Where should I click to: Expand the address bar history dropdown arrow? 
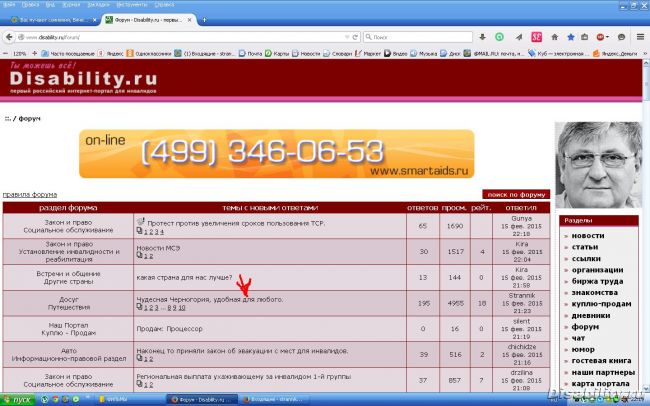pyautogui.click(x=347, y=37)
